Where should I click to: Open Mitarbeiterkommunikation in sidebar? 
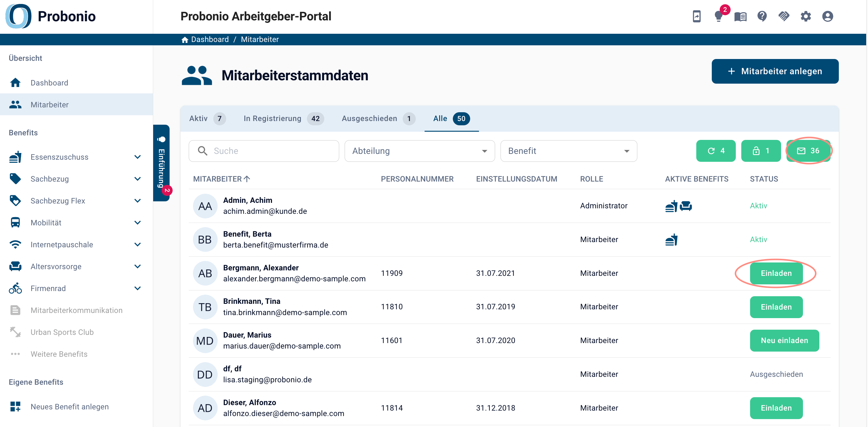(x=77, y=310)
